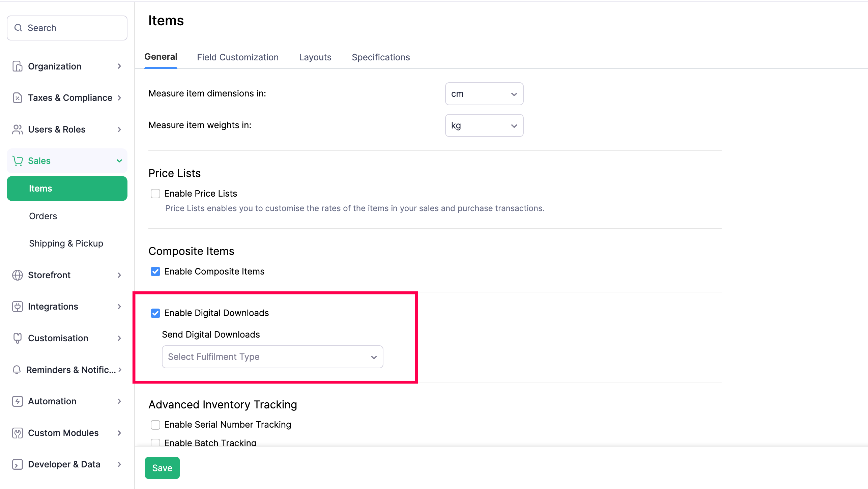This screenshot has height=489, width=868.
Task: Switch to the Field Customization tab
Action: click(x=237, y=57)
